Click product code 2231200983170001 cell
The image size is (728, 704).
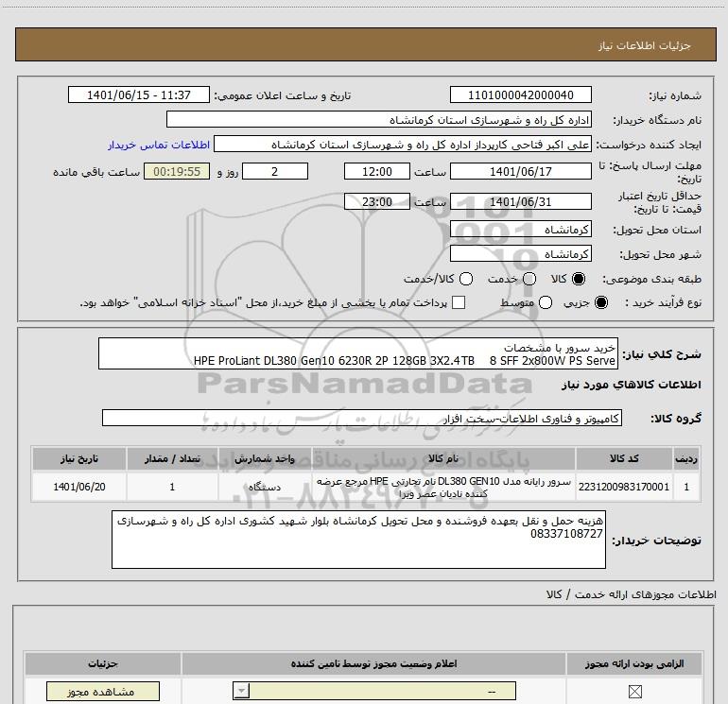[x=624, y=487]
